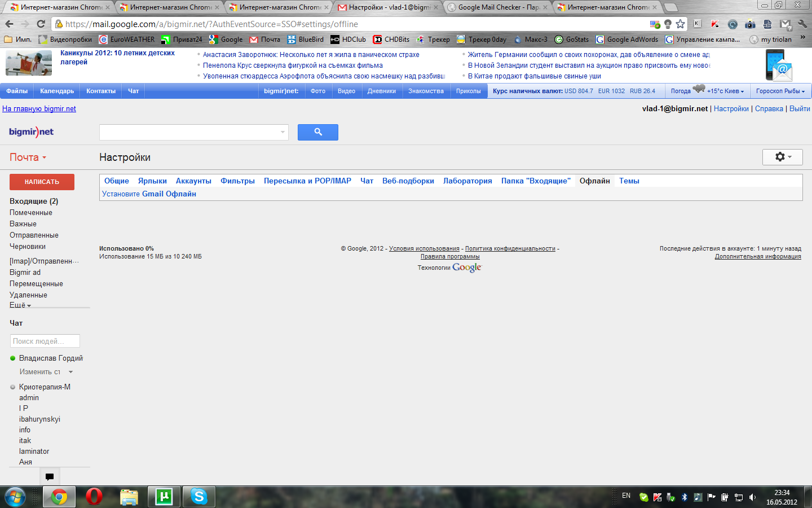
Task: Open the GoStats bookmark
Action: [572, 40]
